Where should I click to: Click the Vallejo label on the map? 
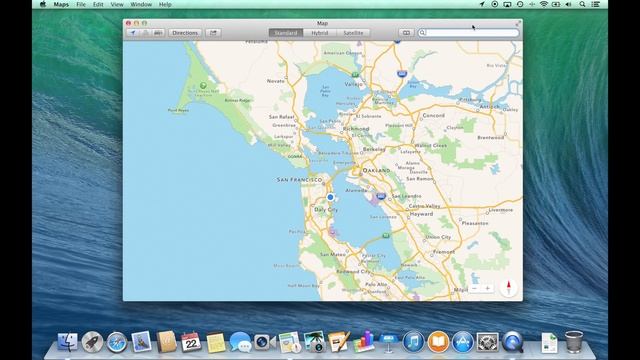point(353,84)
